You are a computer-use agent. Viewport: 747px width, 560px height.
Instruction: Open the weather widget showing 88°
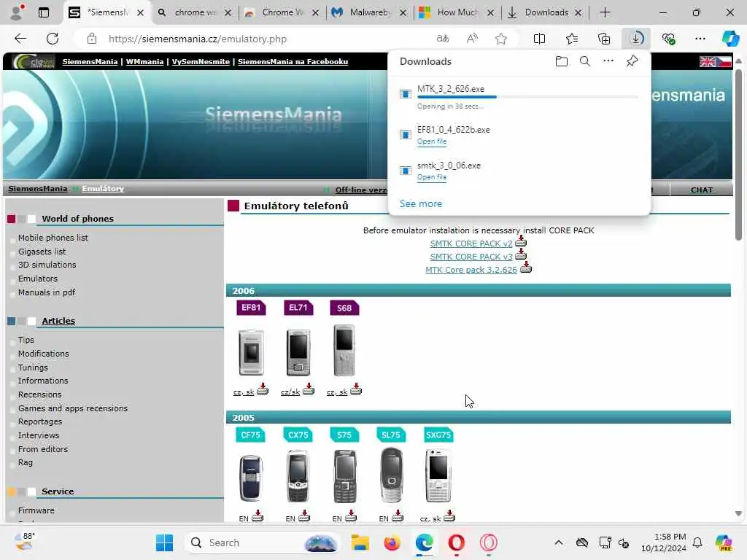pyautogui.click(x=24, y=542)
